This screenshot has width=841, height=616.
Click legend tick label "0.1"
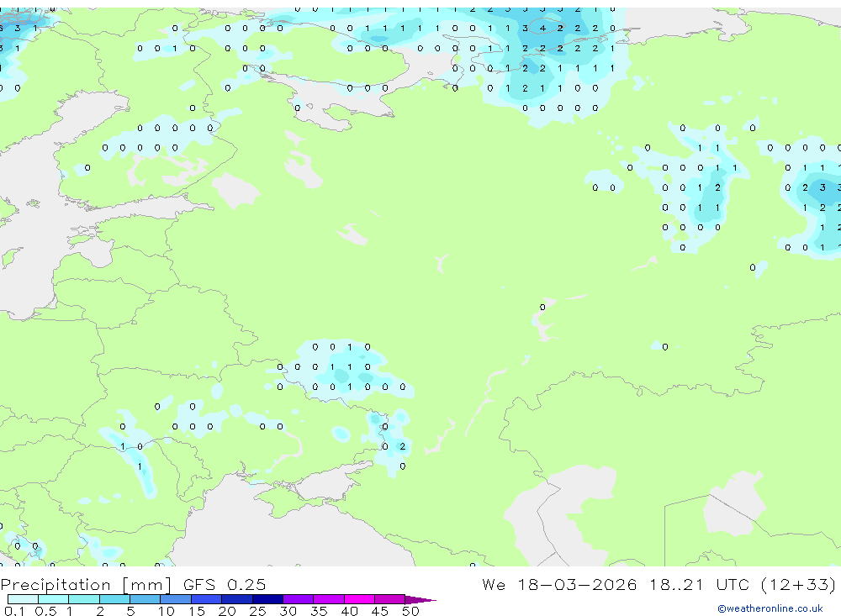tap(14, 611)
